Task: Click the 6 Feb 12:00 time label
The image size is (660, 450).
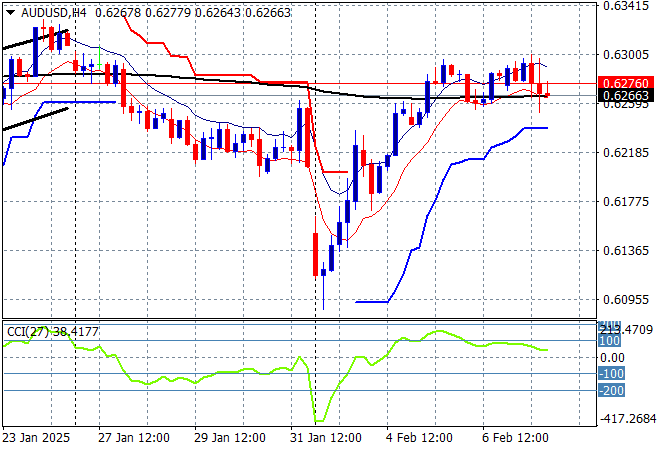Action: pos(515,437)
